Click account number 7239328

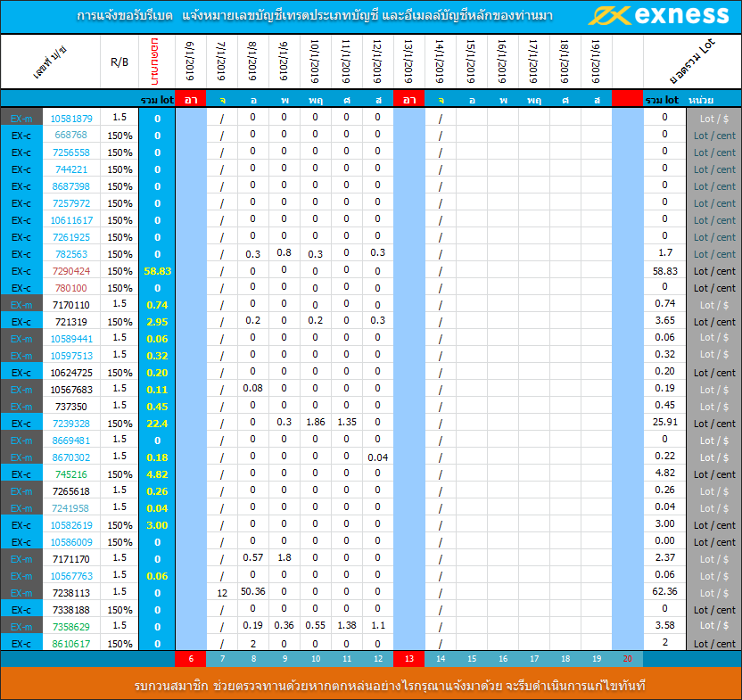71,424
